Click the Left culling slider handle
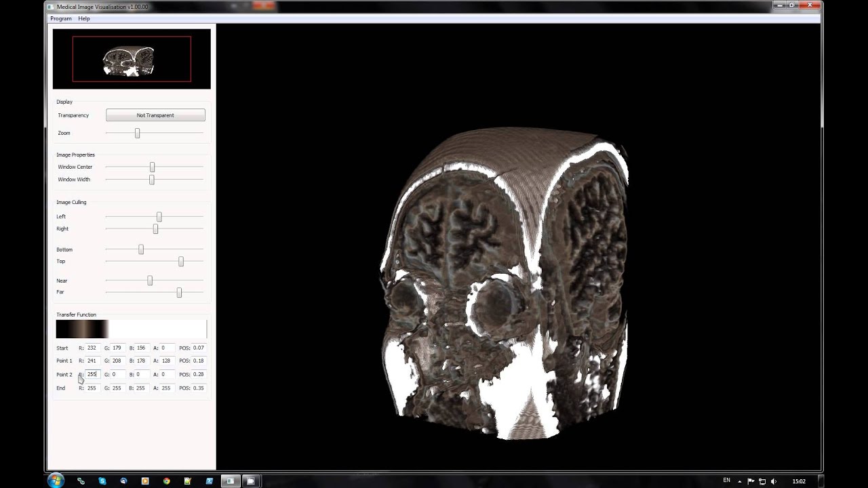 tap(159, 217)
